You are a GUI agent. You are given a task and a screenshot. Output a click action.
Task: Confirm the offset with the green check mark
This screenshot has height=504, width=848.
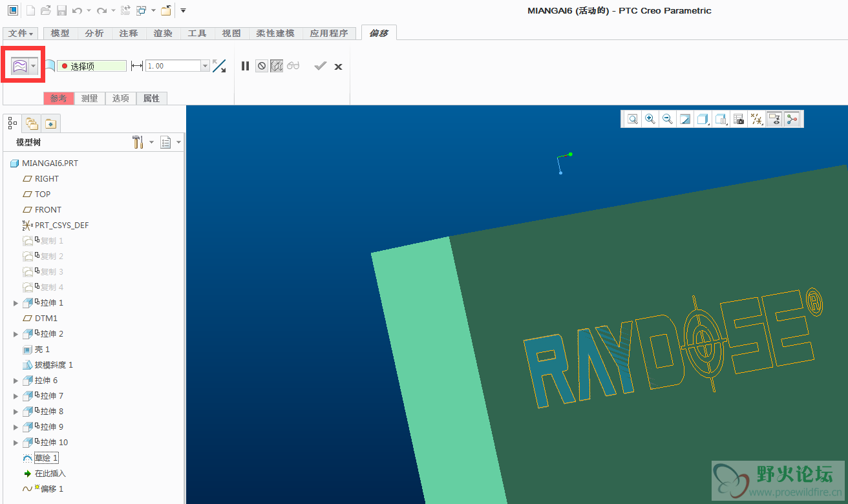pos(320,66)
